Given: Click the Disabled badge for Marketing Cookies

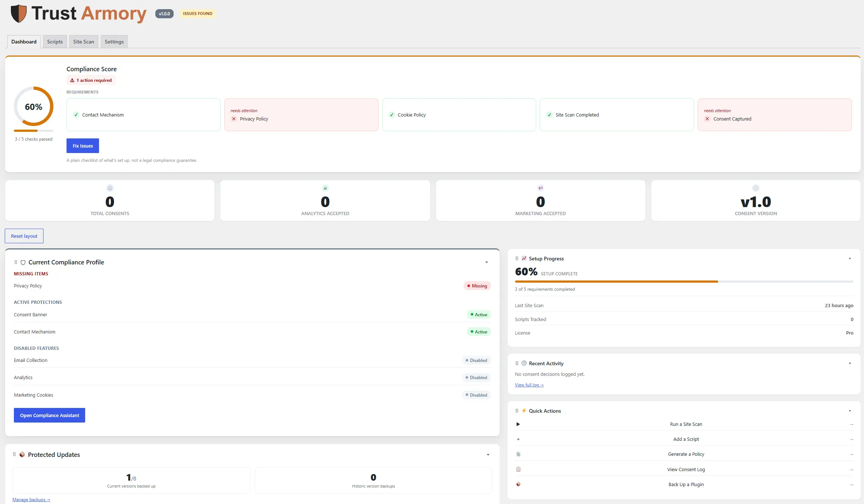Looking at the screenshot, I should [x=476, y=395].
